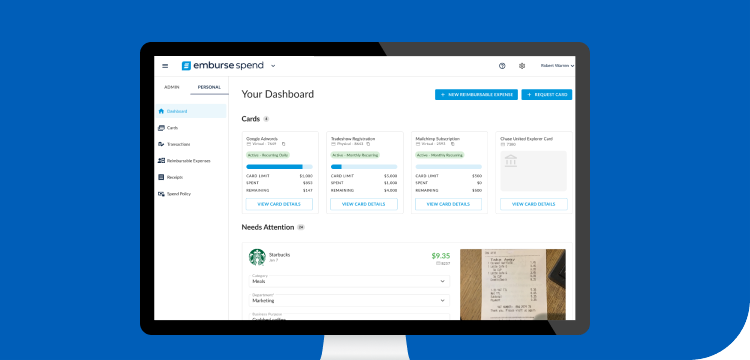Click the Needs Attention count badge

coord(301,228)
